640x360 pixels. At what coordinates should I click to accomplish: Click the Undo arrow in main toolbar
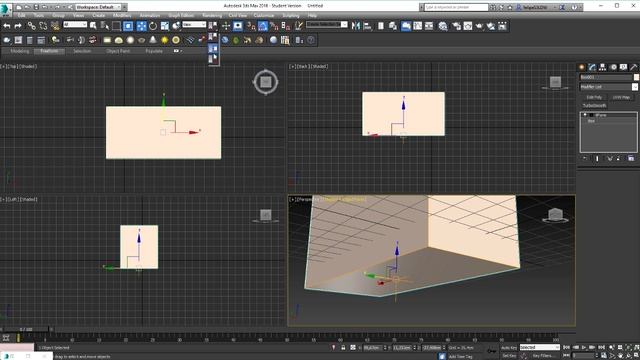pyautogui.click(x=7, y=26)
